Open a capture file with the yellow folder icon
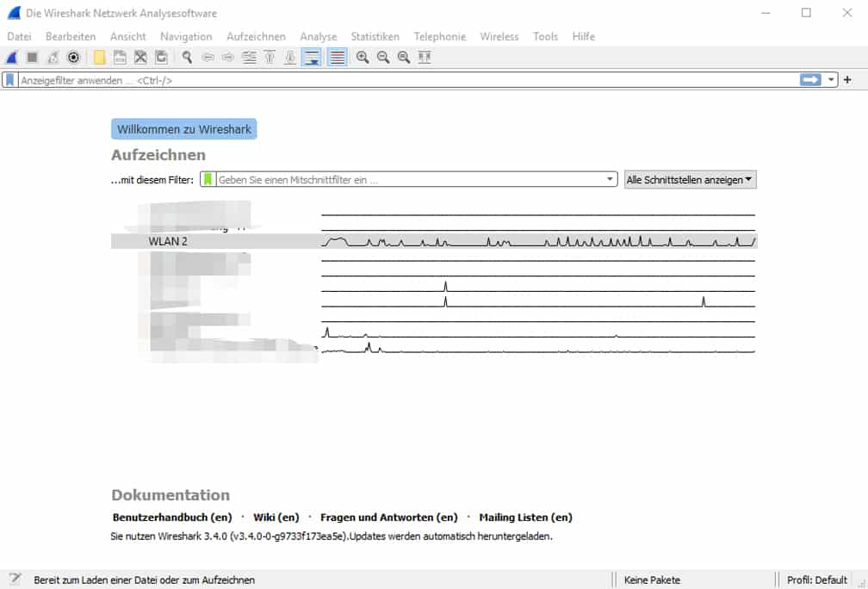 pyautogui.click(x=99, y=57)
